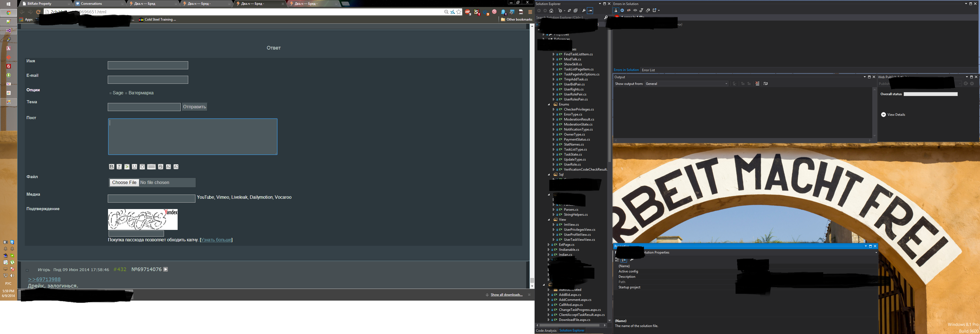The width and height of the screenshot is (980, 334).
Task: Click the Overall status progress bar
Action: click(x=930, y=94)
